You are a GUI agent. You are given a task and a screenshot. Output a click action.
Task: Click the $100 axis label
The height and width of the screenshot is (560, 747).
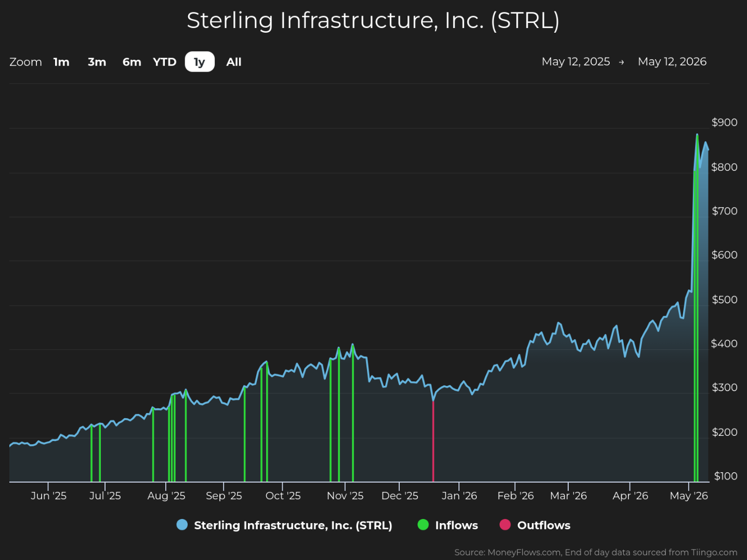point(725,476)
